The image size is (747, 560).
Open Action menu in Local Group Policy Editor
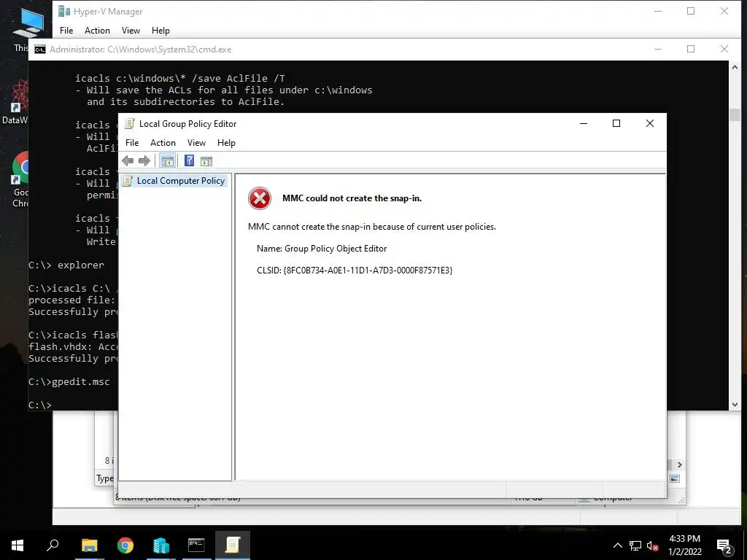(x=163, y=143)
